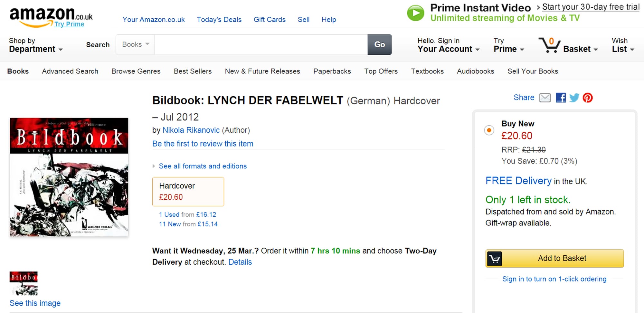Image resolution: width=644 pixels, height=313 pixels.
Task: Open the Best Sellers tab
Action: [193, 71]
